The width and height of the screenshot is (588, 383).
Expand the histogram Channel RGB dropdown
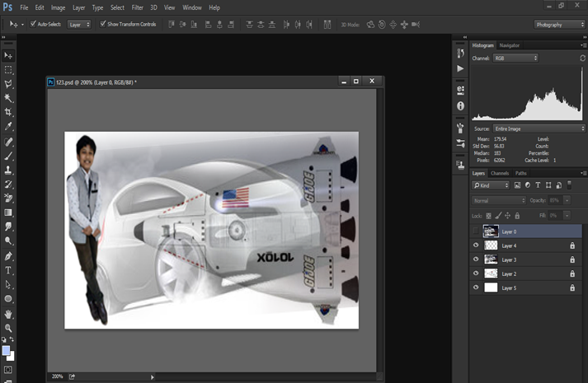pos(516,58)
